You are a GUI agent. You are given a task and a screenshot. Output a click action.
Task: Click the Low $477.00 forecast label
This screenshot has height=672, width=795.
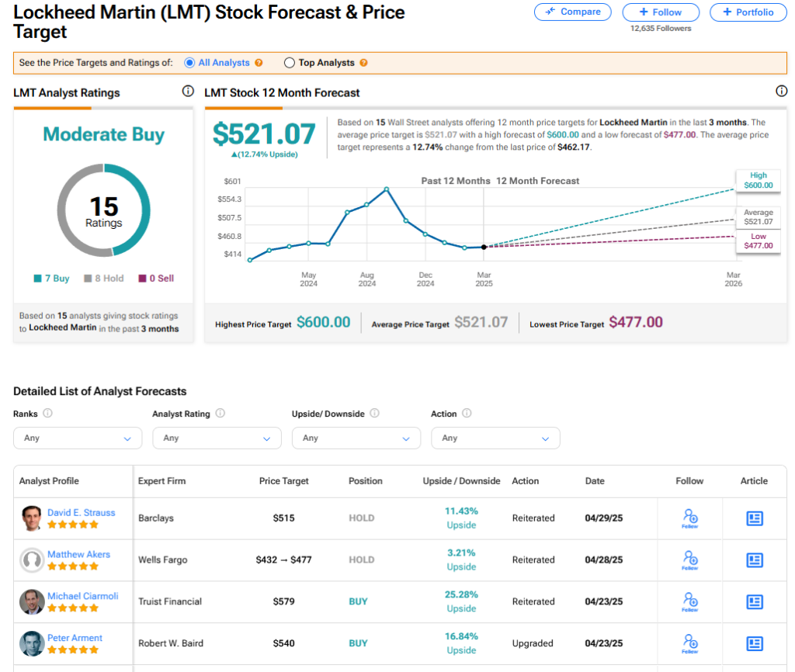click(x=758, y=241)
